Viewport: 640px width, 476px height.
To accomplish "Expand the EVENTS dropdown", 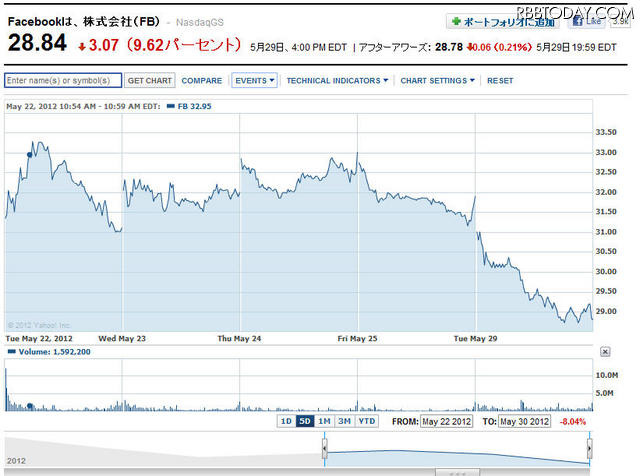I will [x=255, y=80].
